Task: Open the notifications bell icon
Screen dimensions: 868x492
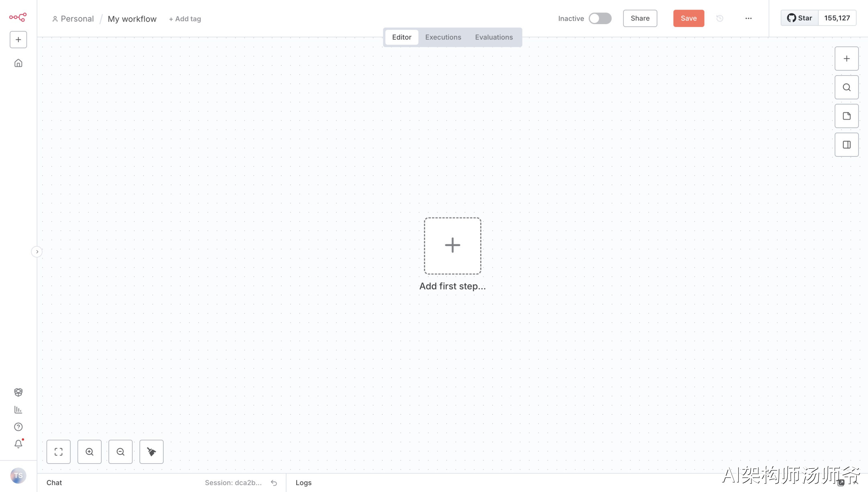Action: [18, 444]
